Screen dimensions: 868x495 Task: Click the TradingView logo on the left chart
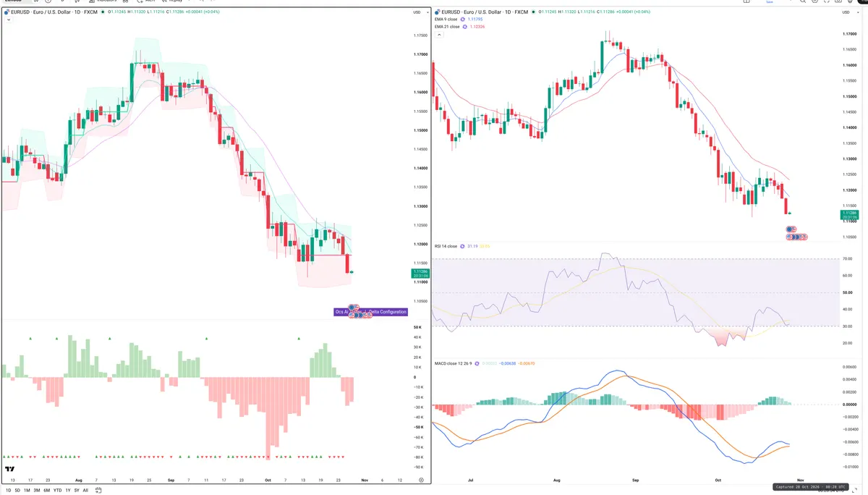pos(10,470)
